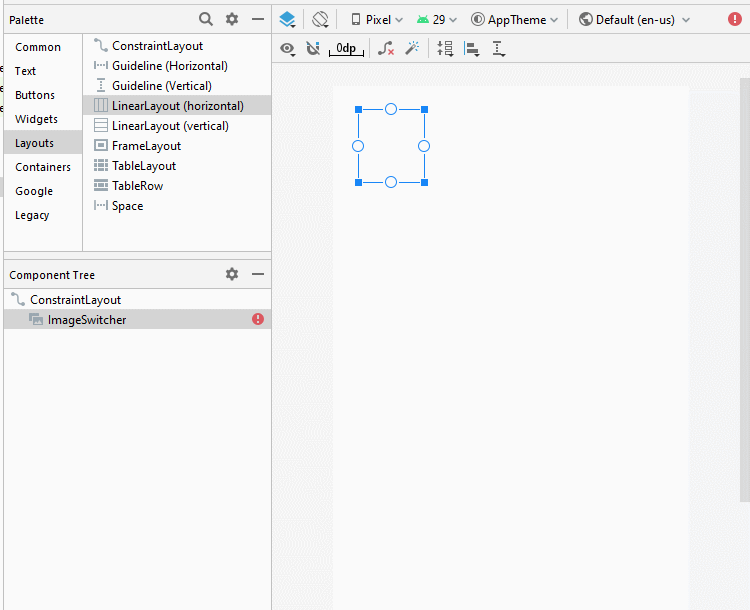Image resolution: width=750 pixels, height=610 pixels.
Task: Open the Pixel device dropdown
Action: 377,20
